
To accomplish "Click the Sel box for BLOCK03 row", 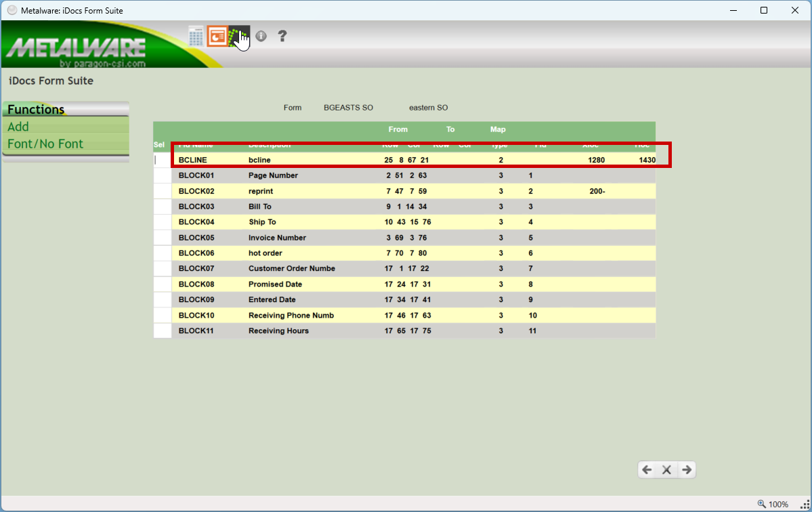I will [162, 207].
